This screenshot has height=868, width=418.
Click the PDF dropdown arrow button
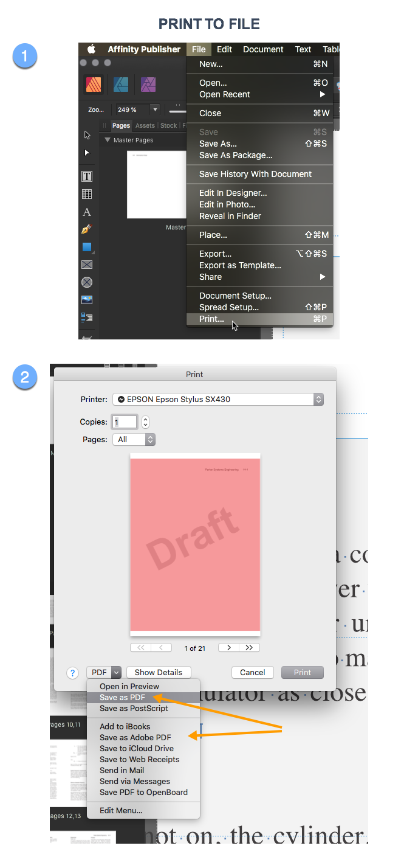coord(116,672)
